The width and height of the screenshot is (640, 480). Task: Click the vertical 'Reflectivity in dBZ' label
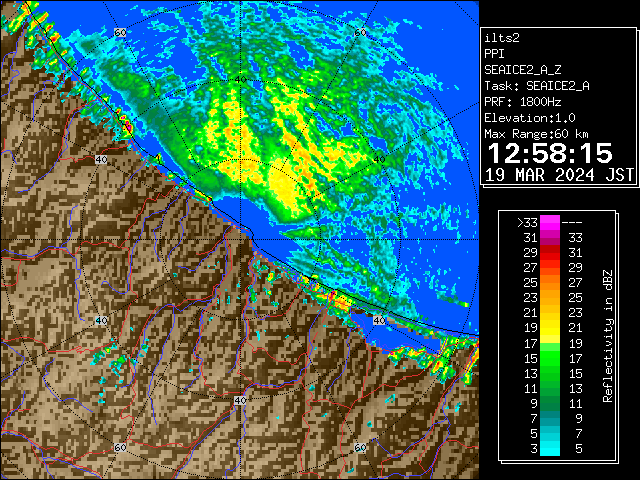click(608, 336)
